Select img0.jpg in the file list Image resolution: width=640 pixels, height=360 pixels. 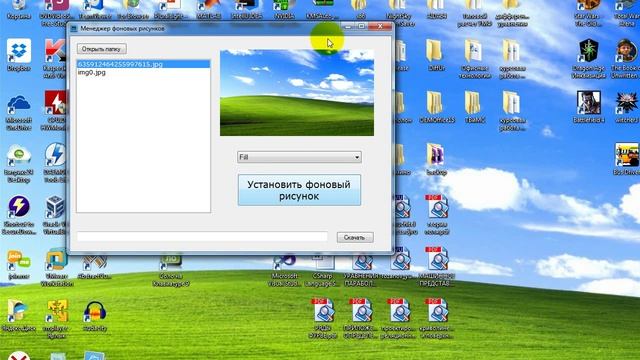tap(143, 72)
